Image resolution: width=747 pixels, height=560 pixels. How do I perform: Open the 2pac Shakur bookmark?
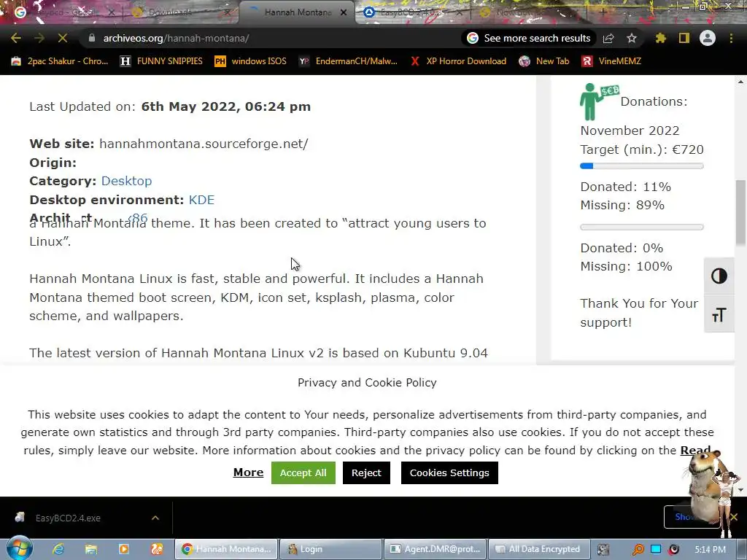coord(60,61)
